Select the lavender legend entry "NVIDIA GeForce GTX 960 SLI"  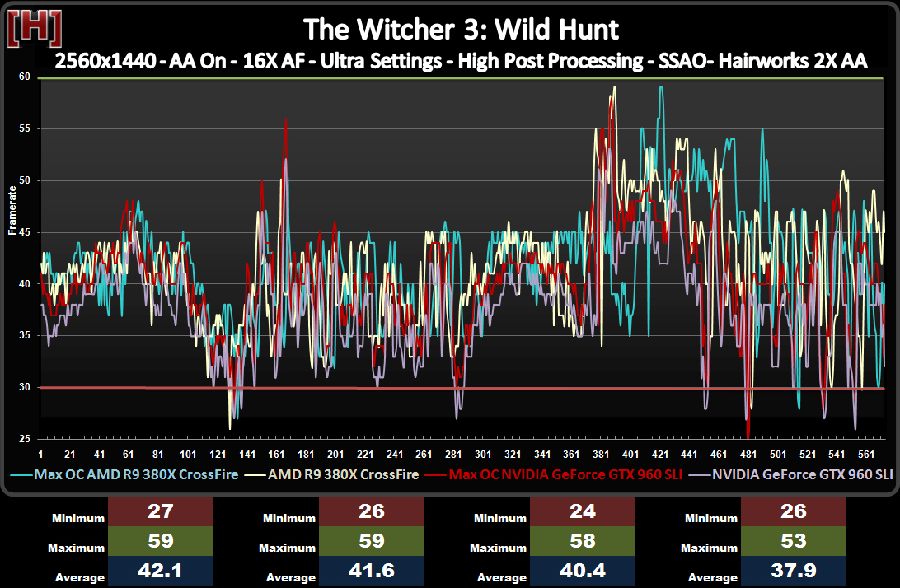[803, 475]
